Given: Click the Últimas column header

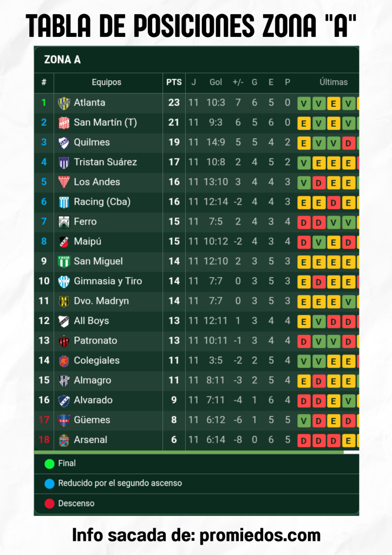Looking at the screenshot, I should 334,82.
